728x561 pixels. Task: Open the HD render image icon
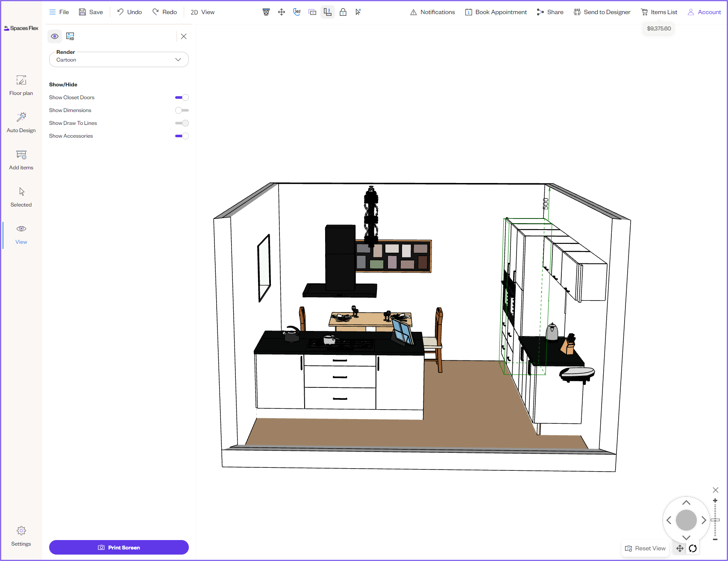click(70, 36)
